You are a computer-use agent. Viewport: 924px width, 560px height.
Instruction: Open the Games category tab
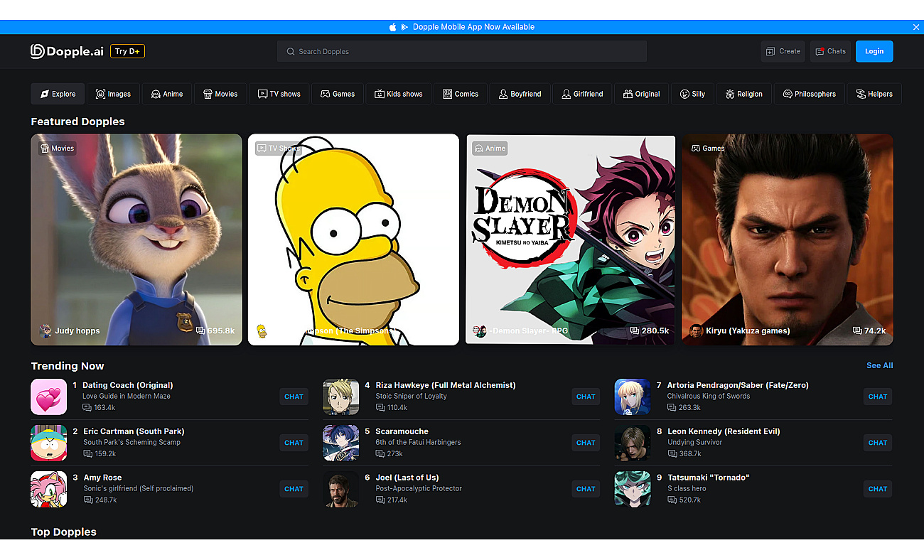pyautogui.click(x=338, y=94)
